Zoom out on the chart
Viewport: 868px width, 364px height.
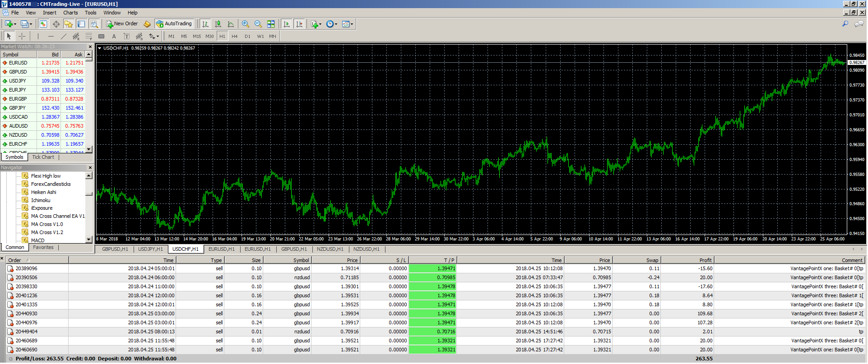point(258,24)
